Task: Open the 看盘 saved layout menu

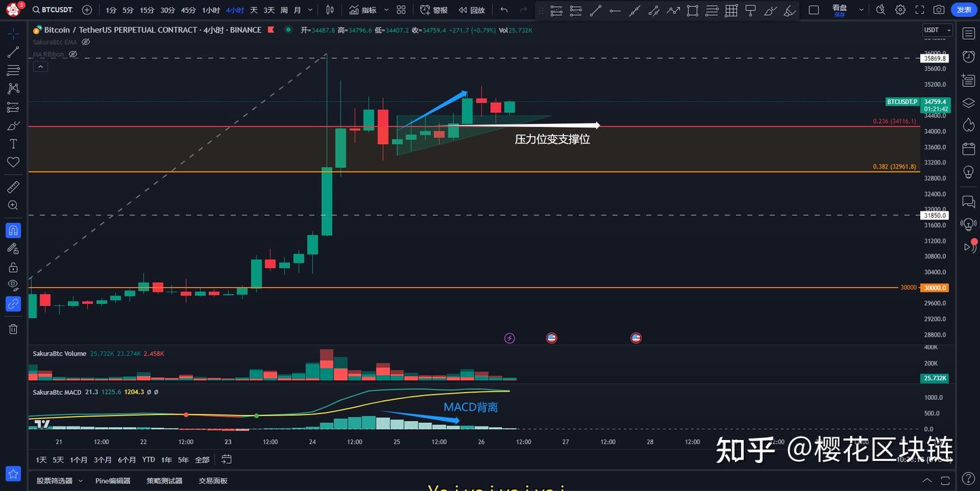Action: [x=840, y=10]
